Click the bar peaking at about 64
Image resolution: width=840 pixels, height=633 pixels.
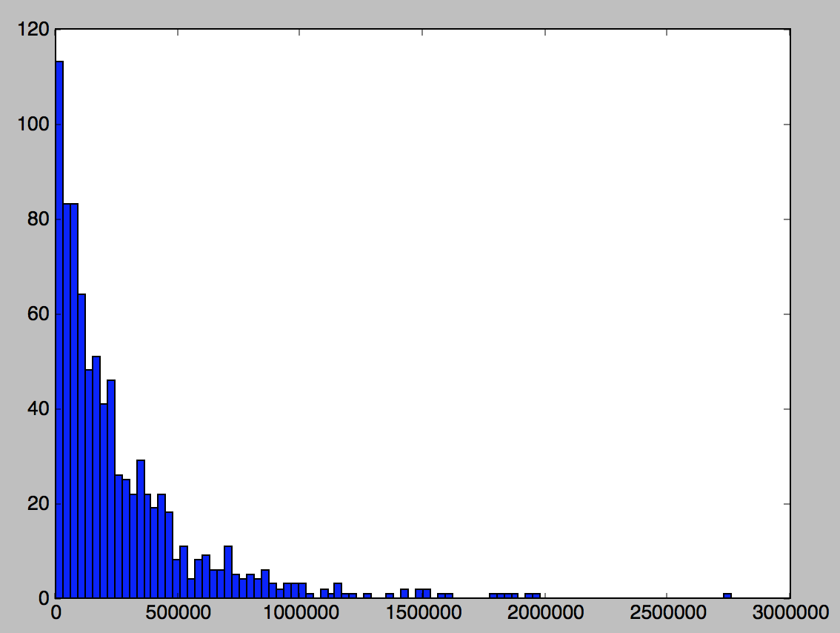(81, 445)
